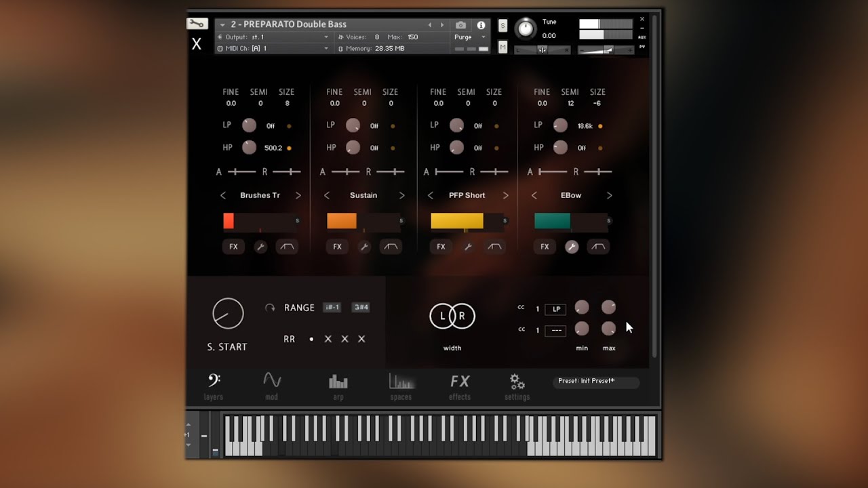Click the LP knob of EBow layer
Screen dimensions: 868x488
coord(560,125)
